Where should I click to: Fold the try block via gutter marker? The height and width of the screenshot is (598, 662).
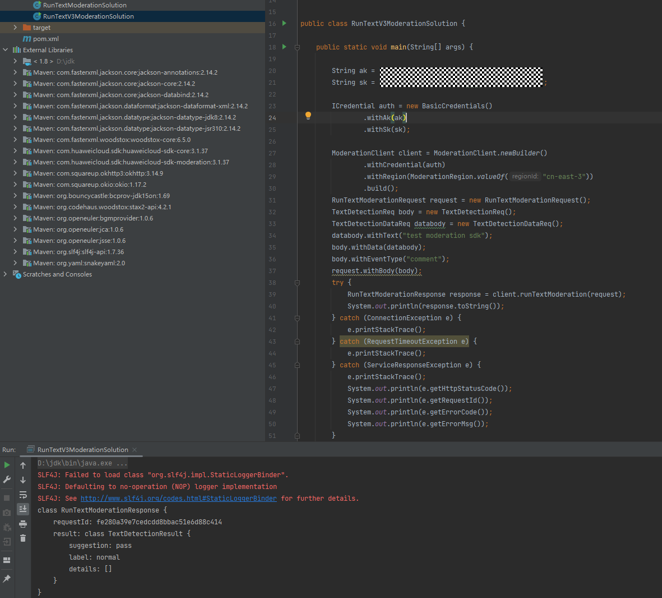coord(297,283)
